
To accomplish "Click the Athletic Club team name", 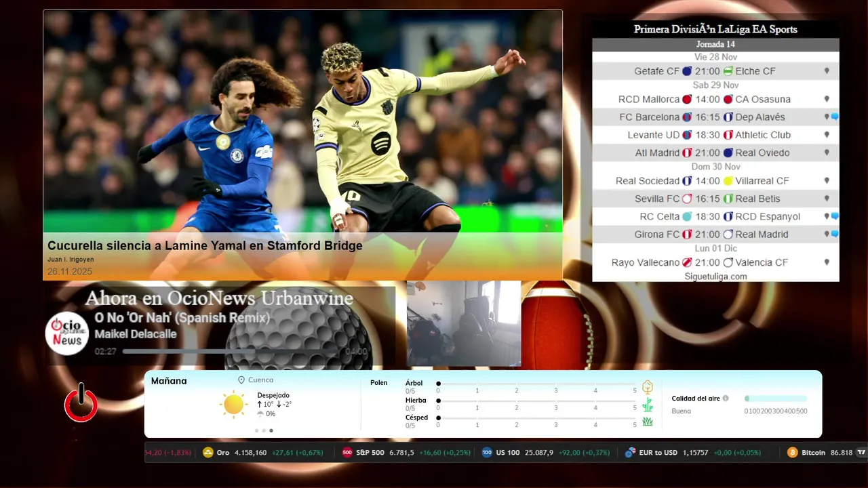I will click(x=763, y=135).
